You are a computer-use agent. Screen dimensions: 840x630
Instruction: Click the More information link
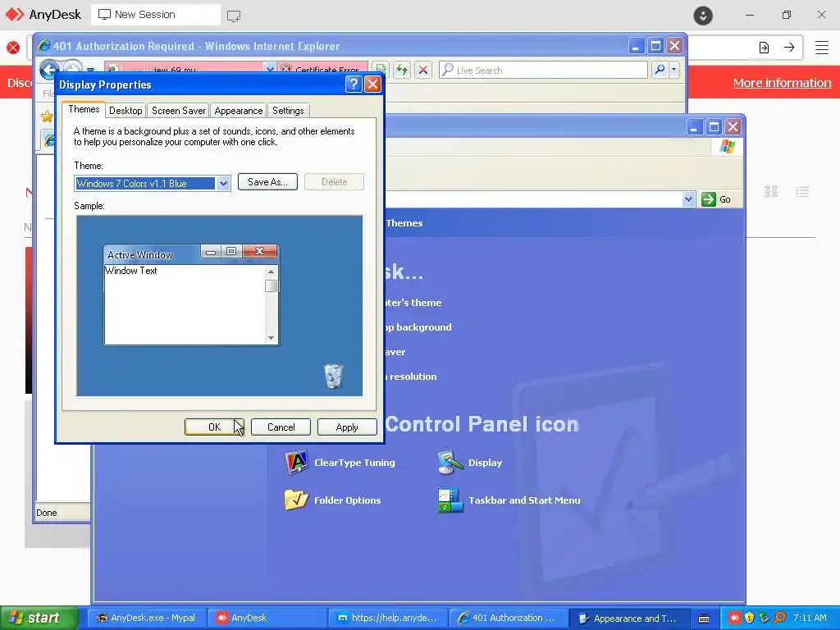coord(782,83)
